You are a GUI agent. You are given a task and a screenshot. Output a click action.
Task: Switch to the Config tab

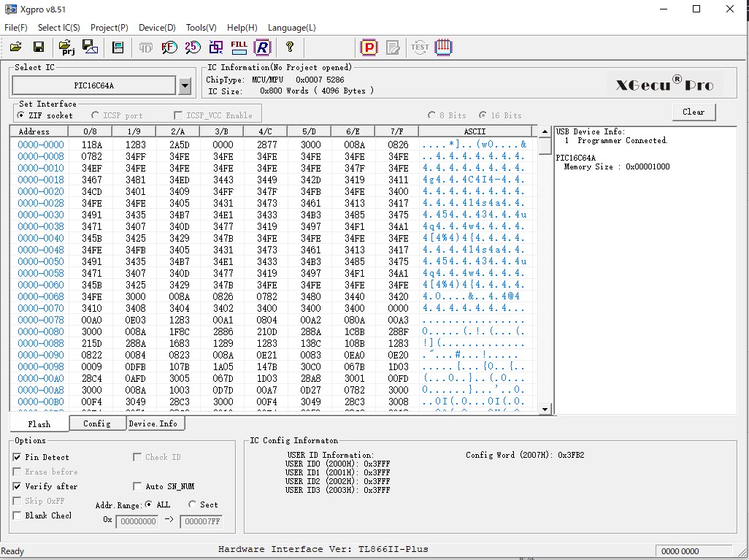pyautogui.click(x=97, y=423)
